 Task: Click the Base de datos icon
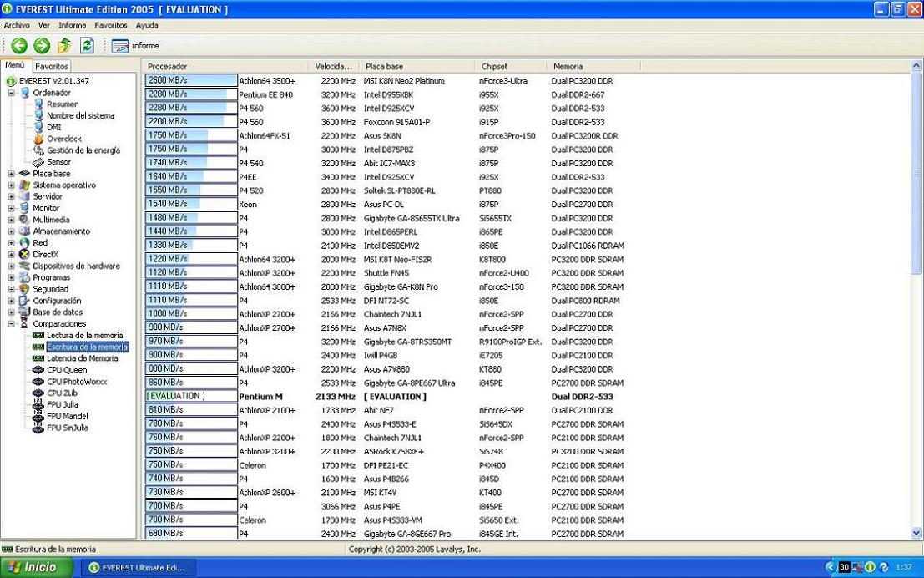point(24,312)
